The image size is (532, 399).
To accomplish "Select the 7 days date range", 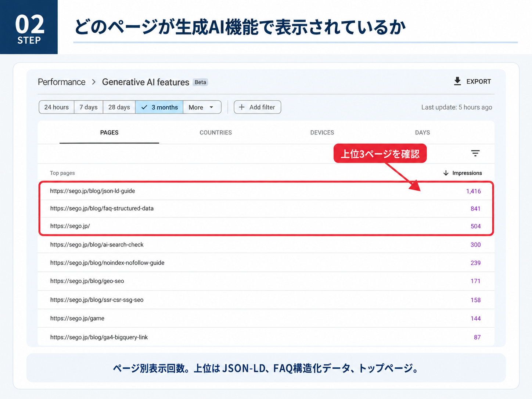I will point(89,107).
